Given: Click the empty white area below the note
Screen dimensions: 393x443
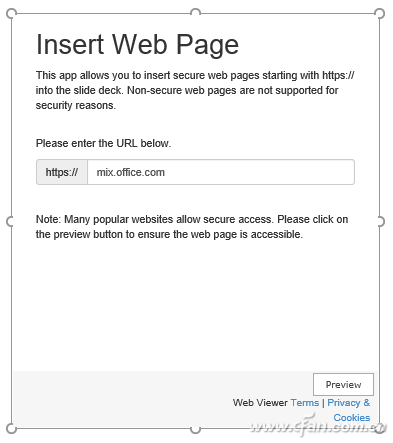Looking at the screenshot, I should coord(195,305).
